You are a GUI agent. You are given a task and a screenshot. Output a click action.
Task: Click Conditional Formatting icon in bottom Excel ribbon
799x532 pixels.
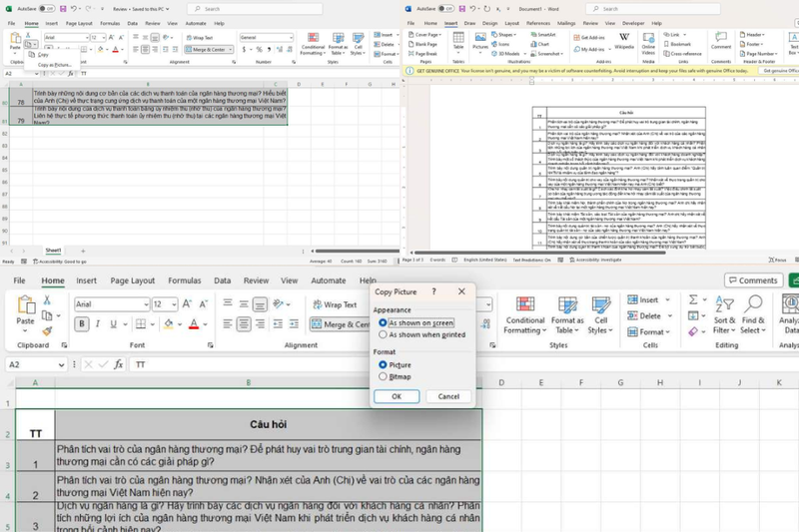525,304
